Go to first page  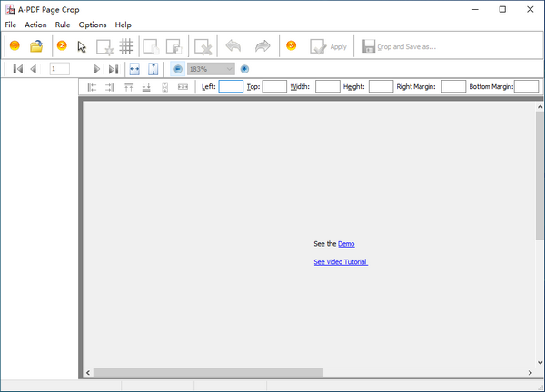click(x=18, y=69)
